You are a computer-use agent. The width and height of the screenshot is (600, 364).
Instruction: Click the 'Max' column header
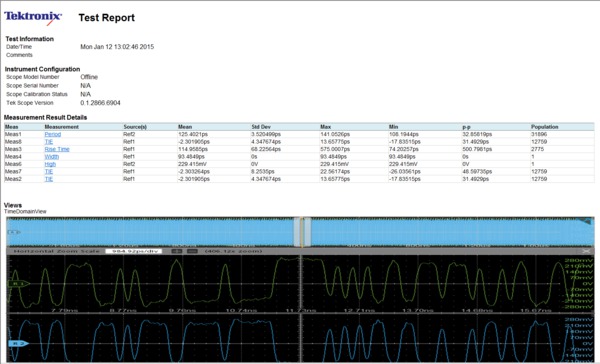(x=325, y=127)
